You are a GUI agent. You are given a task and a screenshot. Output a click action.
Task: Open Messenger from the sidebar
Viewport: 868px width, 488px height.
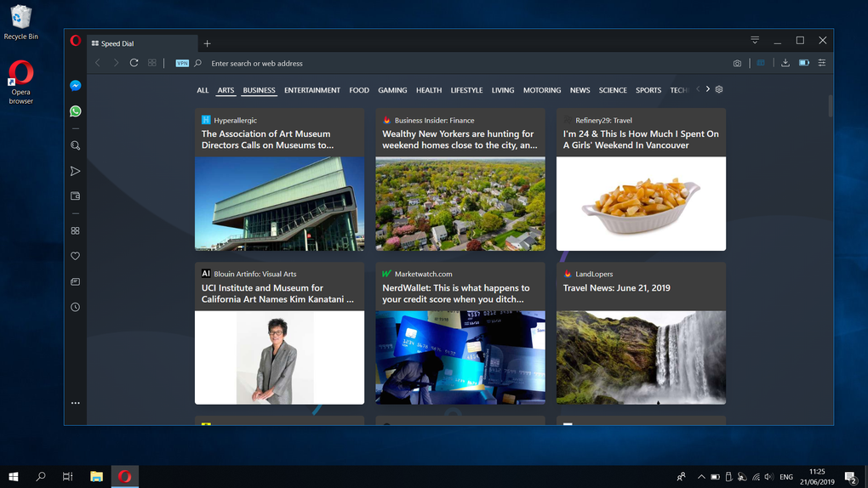pos(75,86)
